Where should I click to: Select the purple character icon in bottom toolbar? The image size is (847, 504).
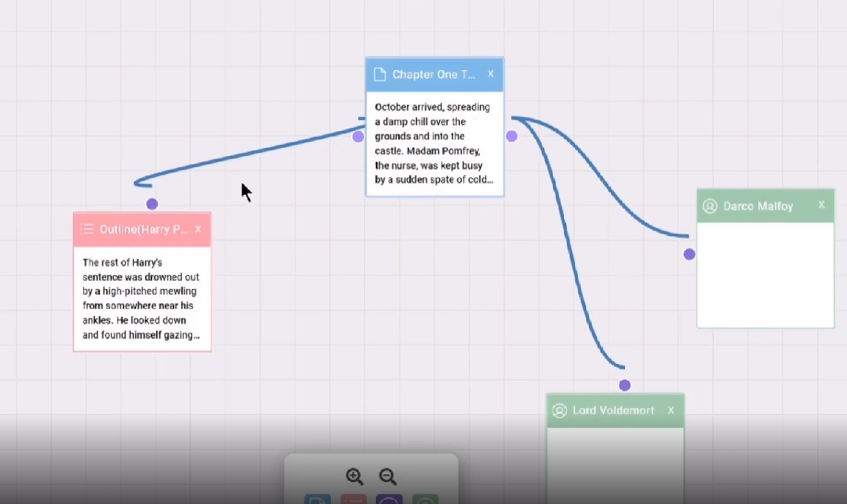(389, 500)
